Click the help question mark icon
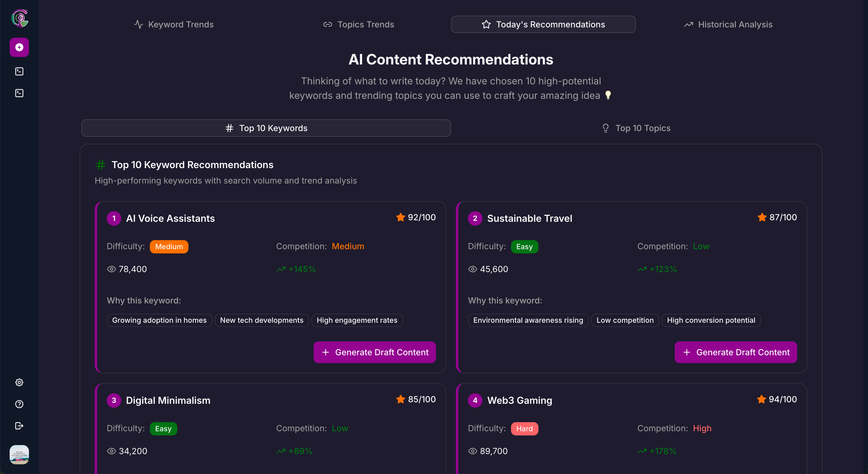The width and height of the screenshot is (868, 474). [x=19, y=404]
